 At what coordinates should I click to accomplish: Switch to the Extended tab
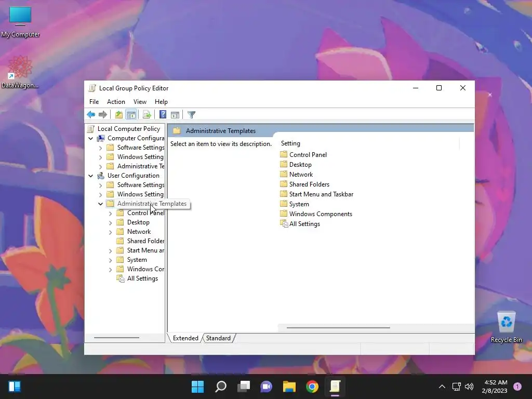pyautogui.click(x=185, y=338)
